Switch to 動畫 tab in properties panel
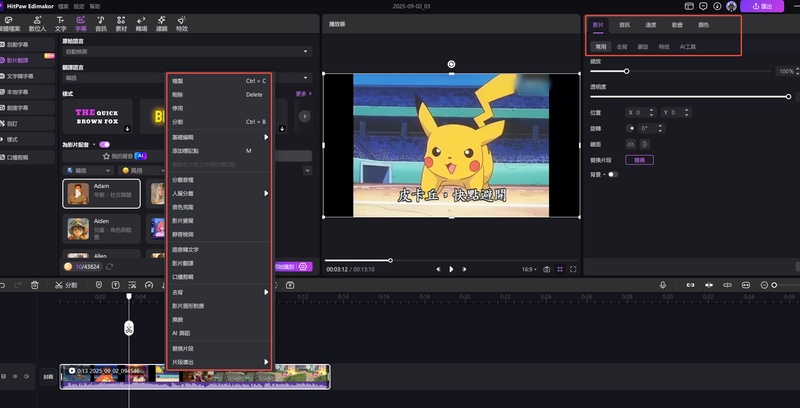This screenshot has width=800, height=408. coord(677,25)
